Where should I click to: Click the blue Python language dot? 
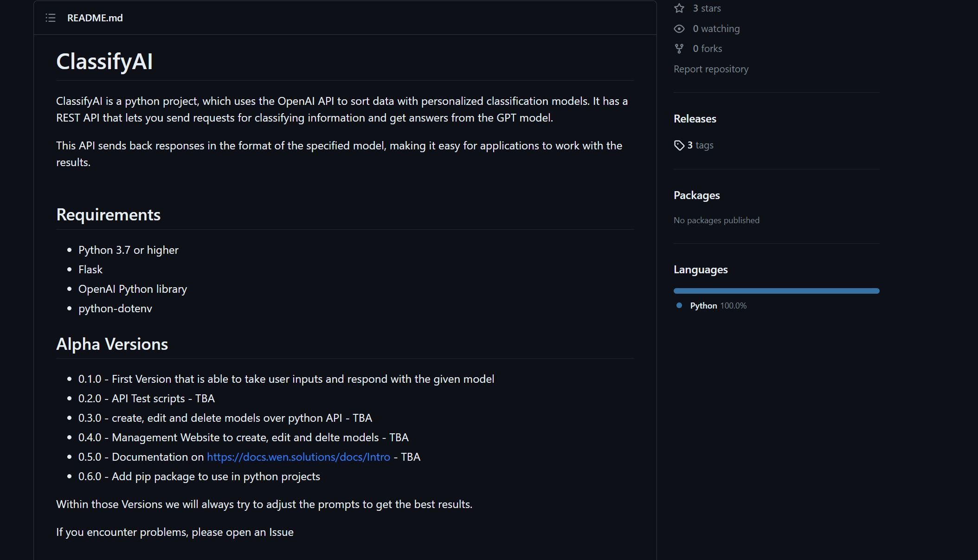(679, 305)
